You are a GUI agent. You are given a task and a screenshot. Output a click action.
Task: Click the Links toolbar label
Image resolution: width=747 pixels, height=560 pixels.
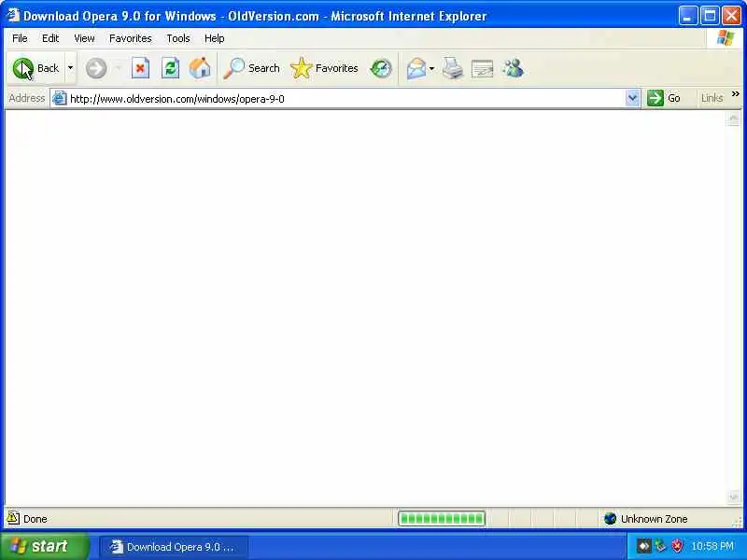coord(712,98)
